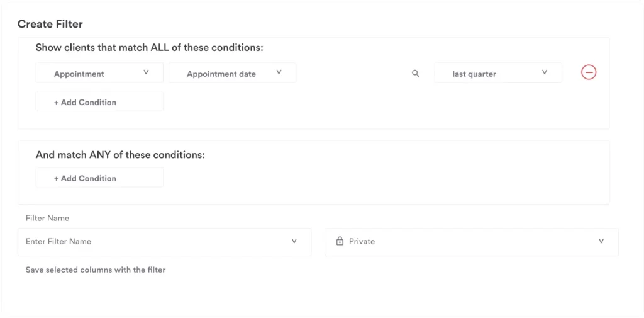Expand the last quarter value dropdown
Screen dimensions: 644x318
[497, 73]
